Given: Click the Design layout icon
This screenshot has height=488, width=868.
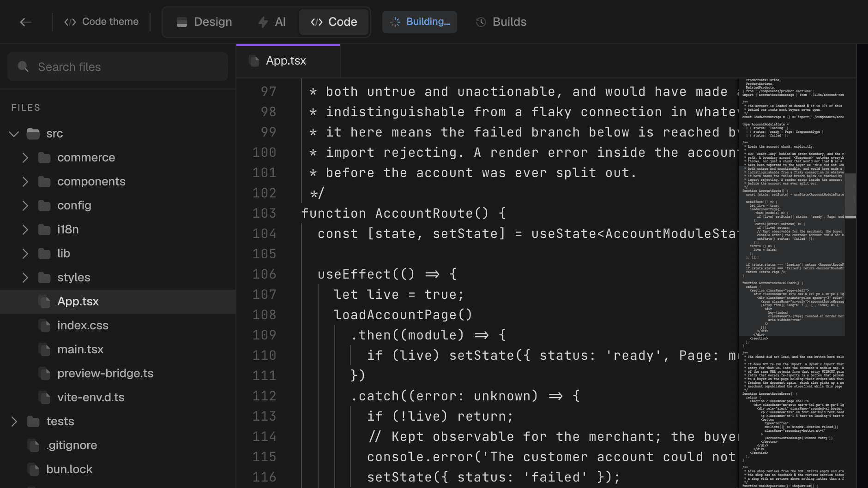Looking at the screenshot, I should click(182, 22).
